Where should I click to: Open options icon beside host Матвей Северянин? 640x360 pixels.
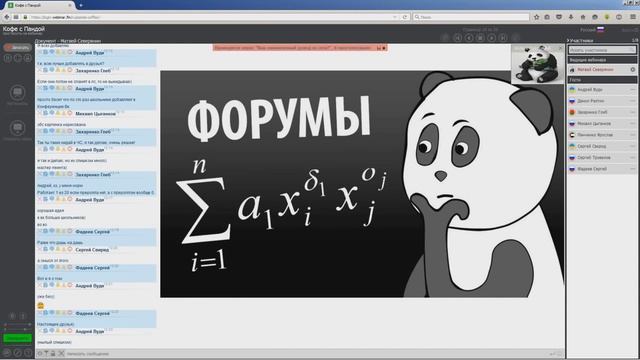coord(633,69)
